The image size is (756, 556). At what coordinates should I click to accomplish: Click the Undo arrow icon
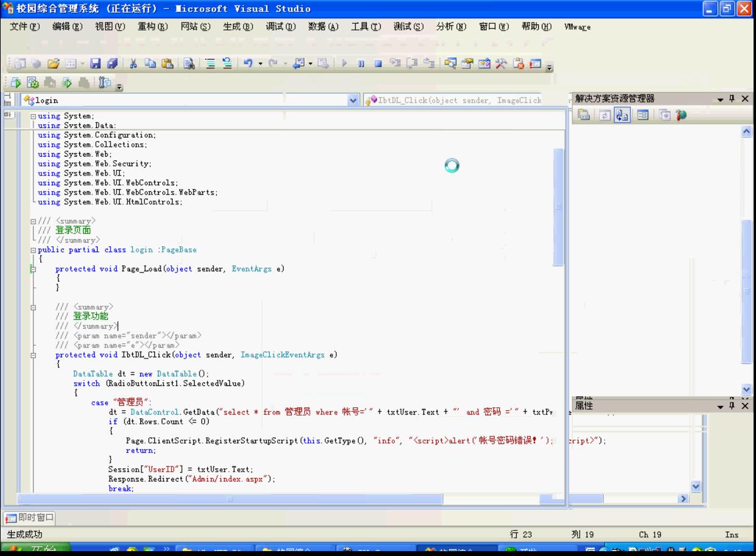coord(248,63)
